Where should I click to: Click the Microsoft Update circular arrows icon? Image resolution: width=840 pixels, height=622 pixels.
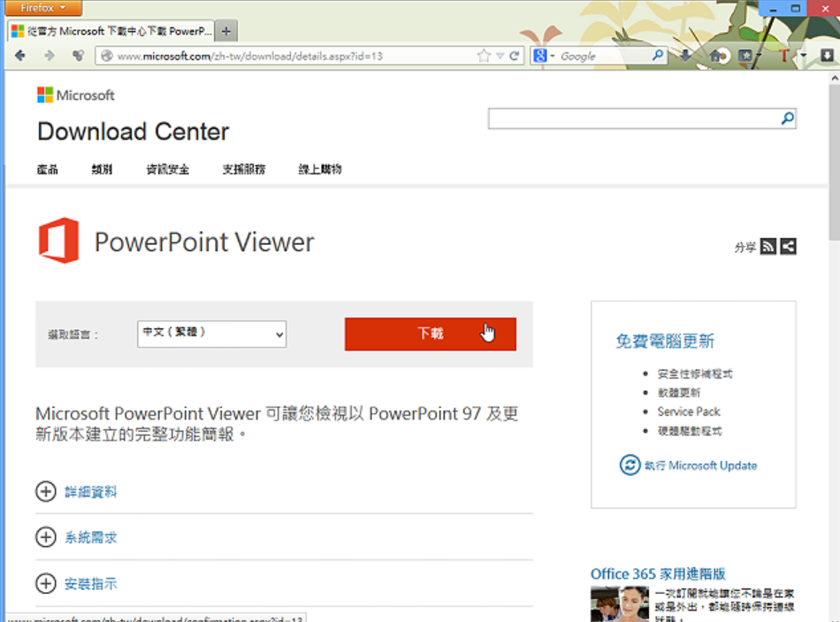pos(630,465)
